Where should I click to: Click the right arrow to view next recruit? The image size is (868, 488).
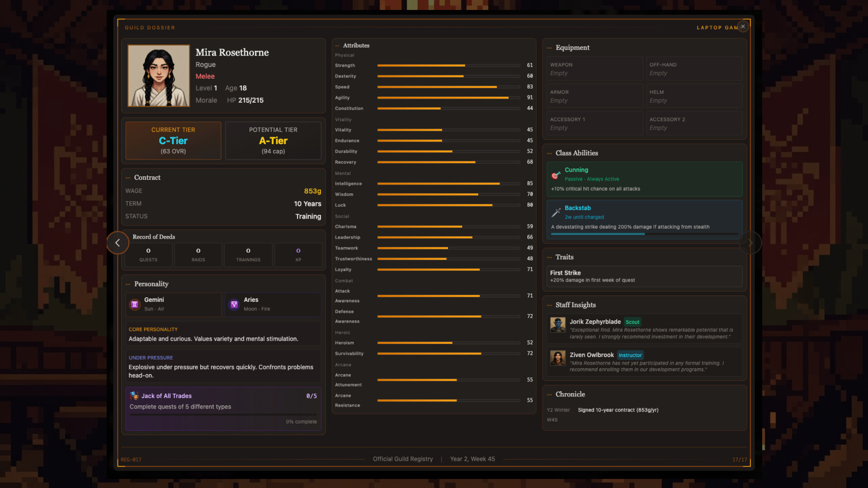click(750, 243)
